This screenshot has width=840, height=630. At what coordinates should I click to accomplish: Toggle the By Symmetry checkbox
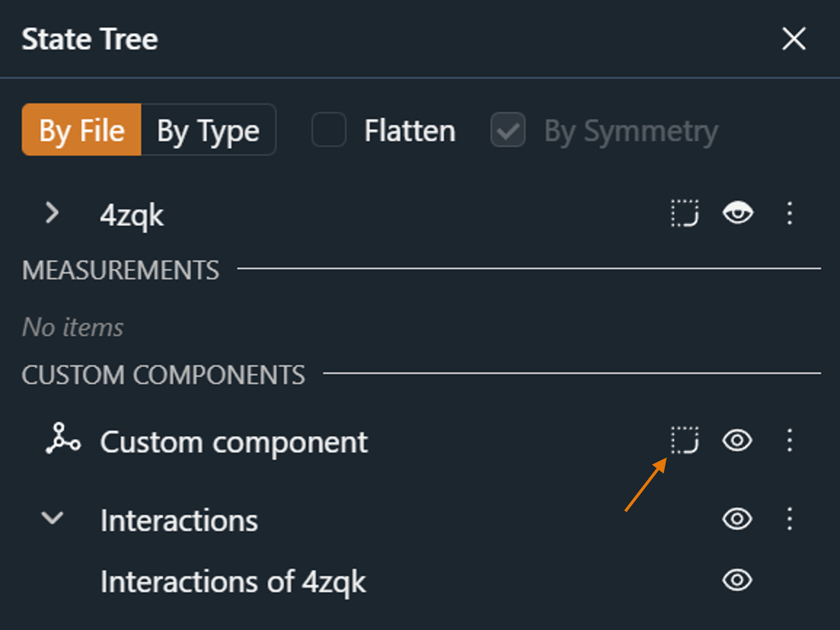click(508, 130)
